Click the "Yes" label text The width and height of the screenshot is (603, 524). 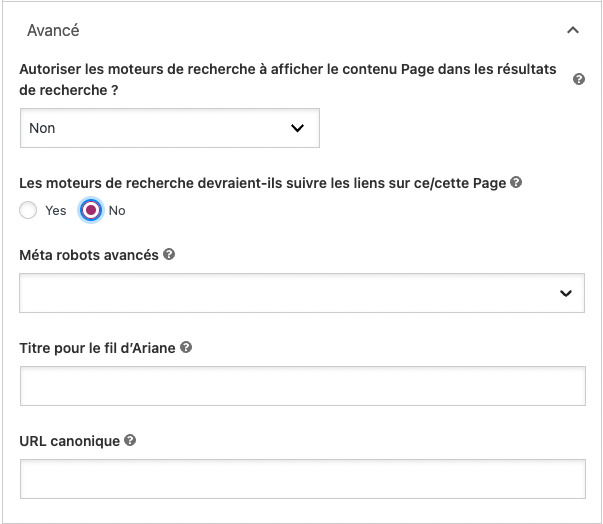(x=55, y=211)
